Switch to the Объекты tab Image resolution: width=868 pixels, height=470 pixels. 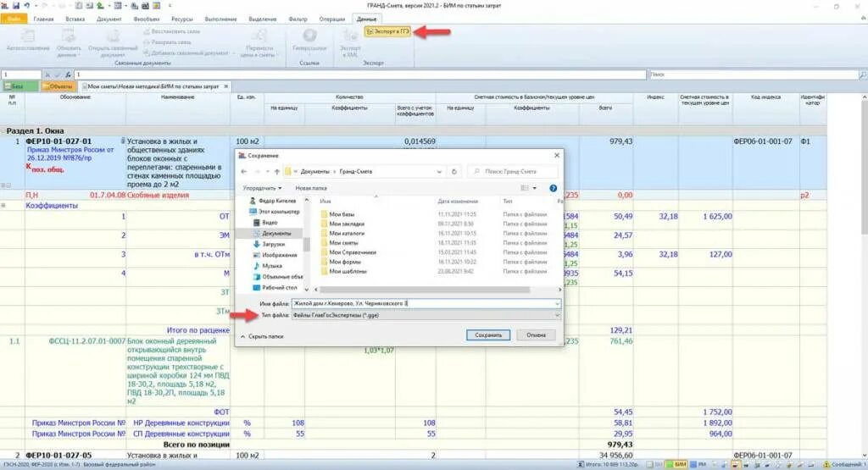click(x=58, y=87)
